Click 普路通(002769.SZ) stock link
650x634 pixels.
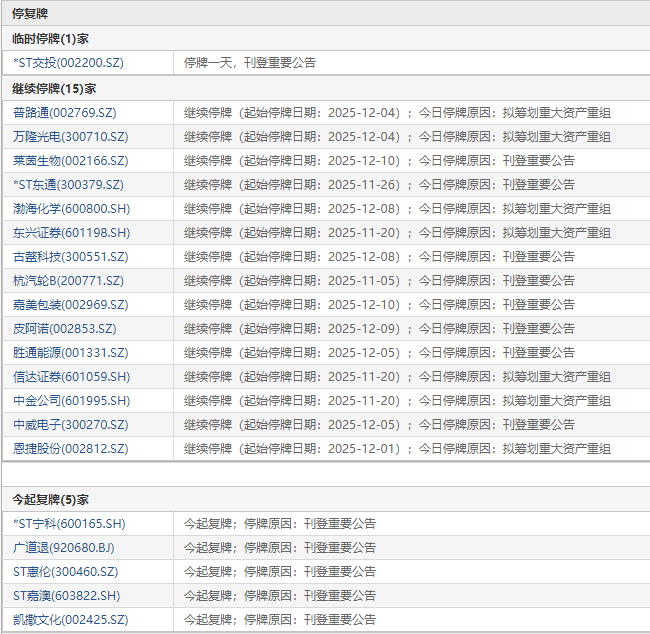coord(66,113)
